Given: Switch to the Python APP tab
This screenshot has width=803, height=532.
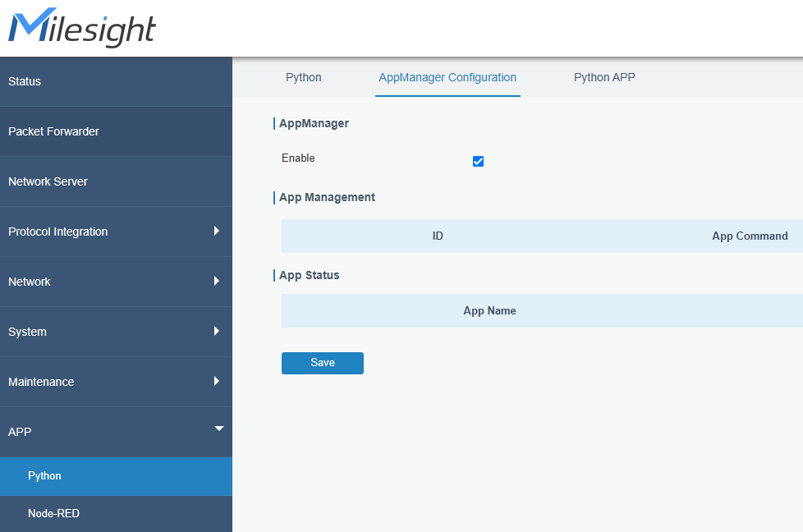Looking at the screenshot, I should coord(604,78).
